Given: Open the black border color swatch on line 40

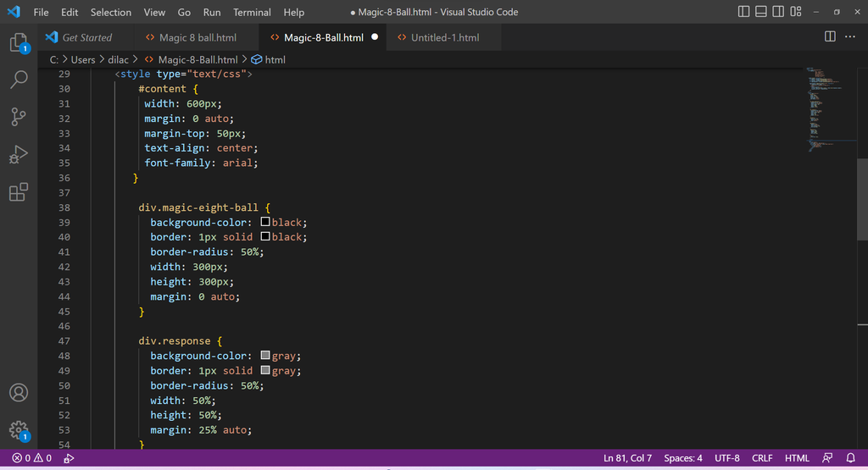Looking at the screenshot, I should click(x=265, y=236).
